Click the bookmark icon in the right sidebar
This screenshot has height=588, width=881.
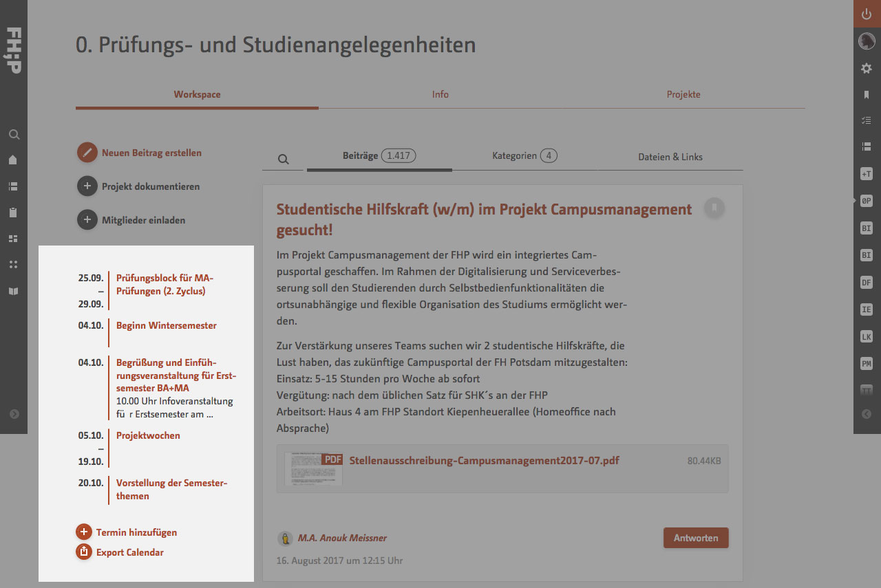(867, 95)
